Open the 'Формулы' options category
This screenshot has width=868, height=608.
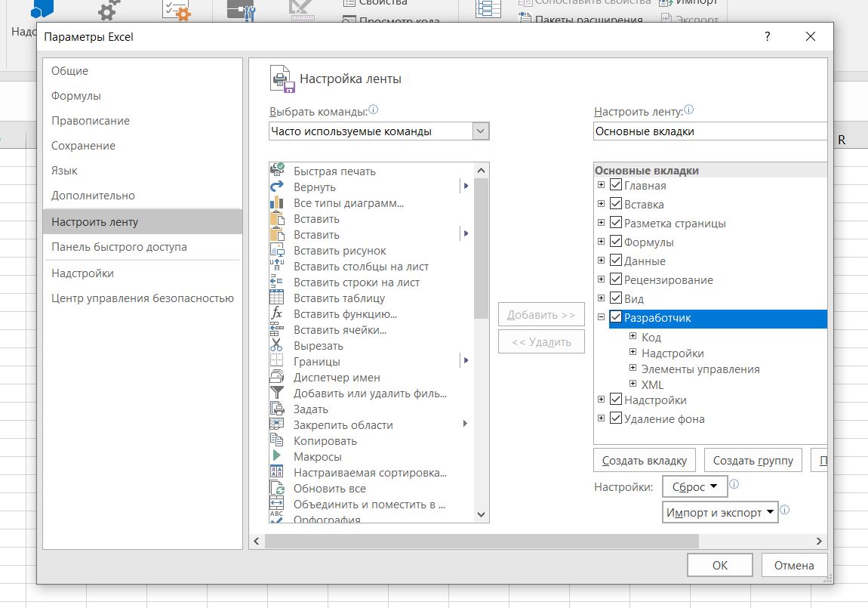click(142, 96)
